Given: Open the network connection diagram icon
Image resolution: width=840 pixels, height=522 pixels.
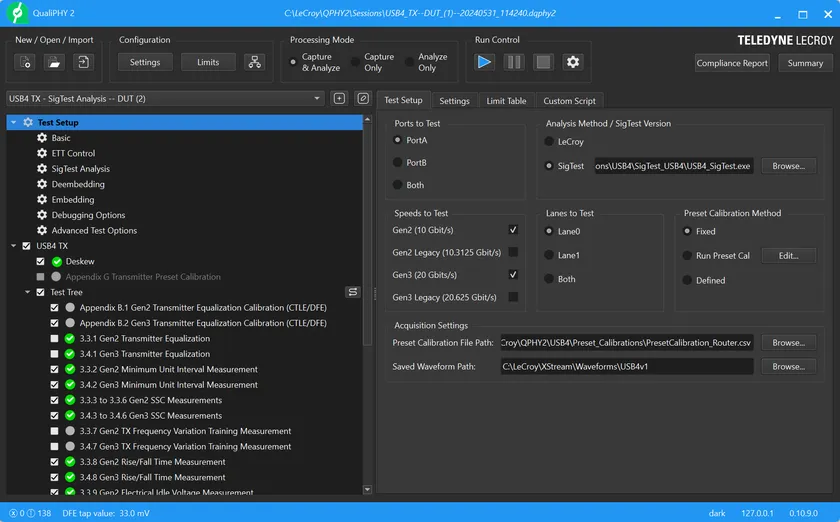Looking at the screenshot, I should pos(255,62).
